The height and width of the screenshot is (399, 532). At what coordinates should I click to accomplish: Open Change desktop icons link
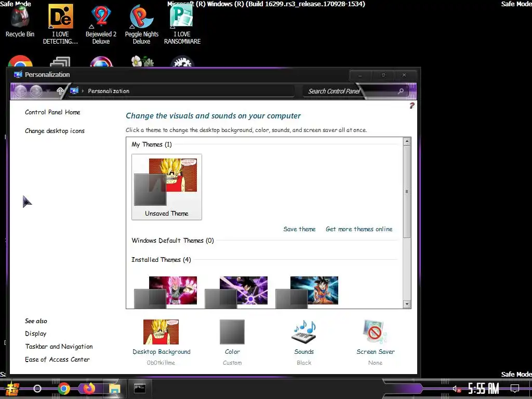tap(55, 131)
